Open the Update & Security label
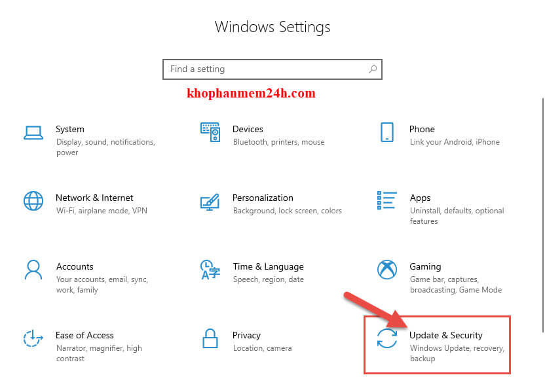Screen dimensions: 545x392 click(x=445, y=335)
